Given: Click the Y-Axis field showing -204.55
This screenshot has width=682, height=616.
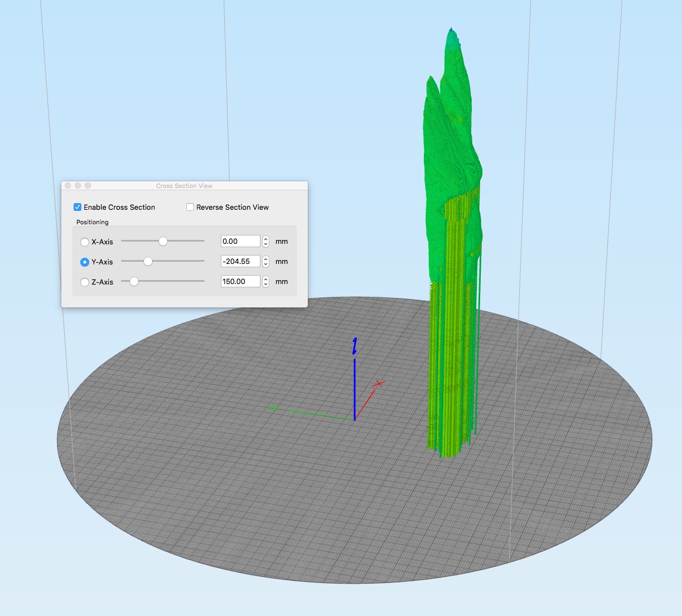Looking at the screenshot, I should (x=240, y=262).
